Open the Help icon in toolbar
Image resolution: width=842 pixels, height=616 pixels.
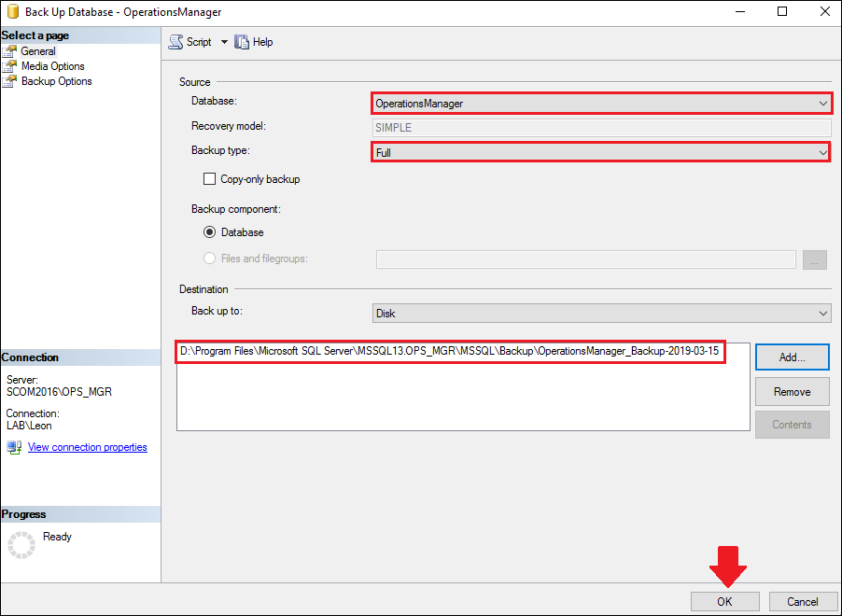[242, 42]
